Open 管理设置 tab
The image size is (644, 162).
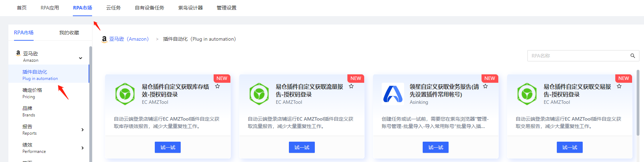pyautogui.click(x=227, y=8)
